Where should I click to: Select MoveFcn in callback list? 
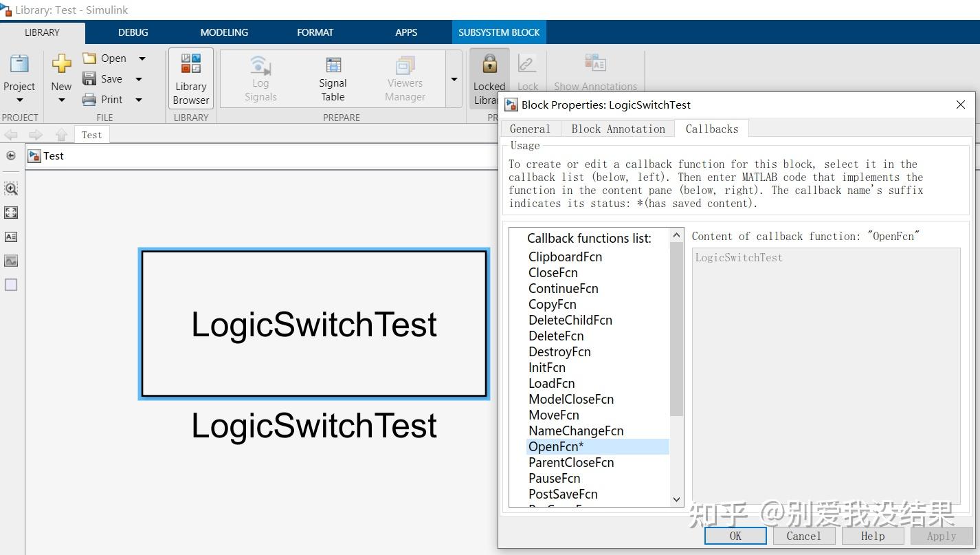(553, 415)
